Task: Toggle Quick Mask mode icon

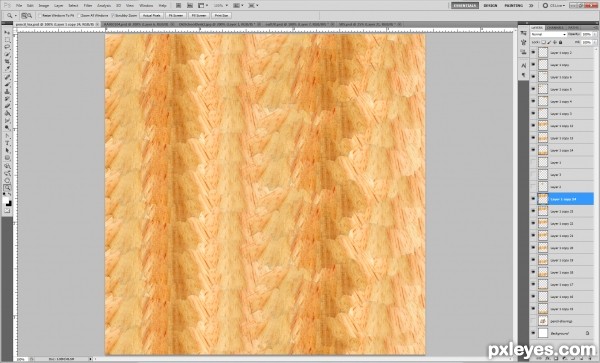Action: [7, 211]
